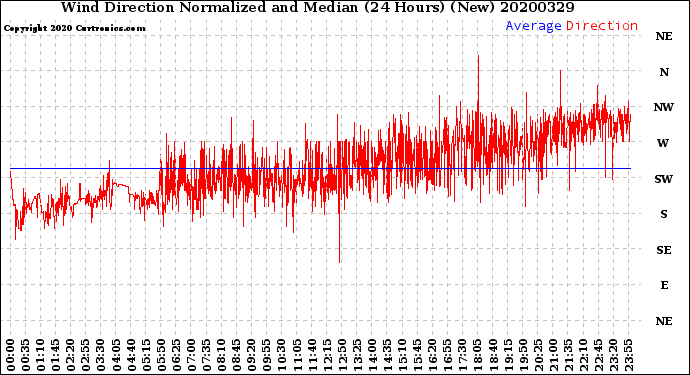Click the '00:00' time axis label
The height and width of the screenshot is (375, 690).
point(11,355)
